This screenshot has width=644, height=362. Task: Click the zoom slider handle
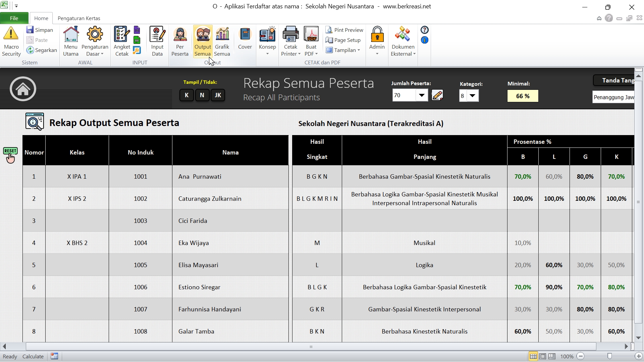point(609,356)
